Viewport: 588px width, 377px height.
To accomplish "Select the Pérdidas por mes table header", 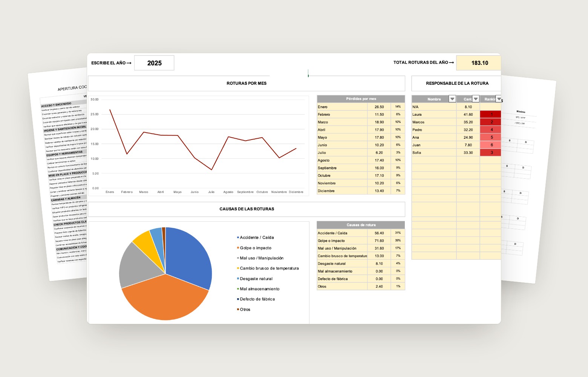I will (x=361, y=99).
